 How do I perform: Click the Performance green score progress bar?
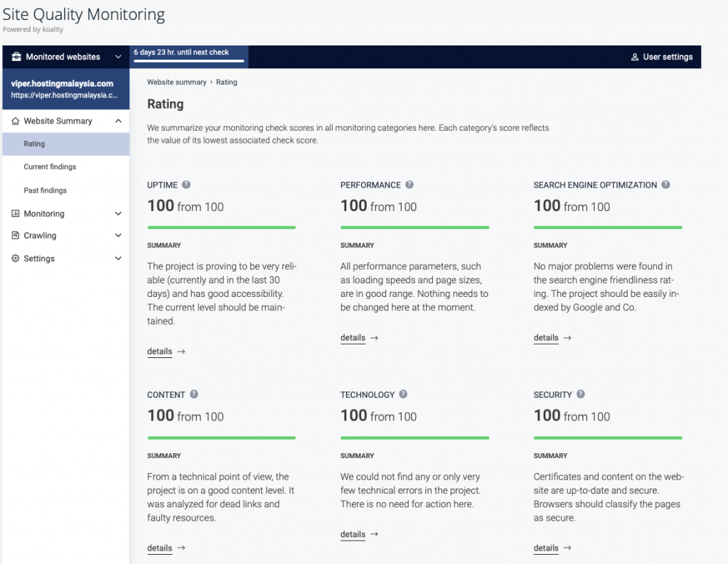coord(414,227)
